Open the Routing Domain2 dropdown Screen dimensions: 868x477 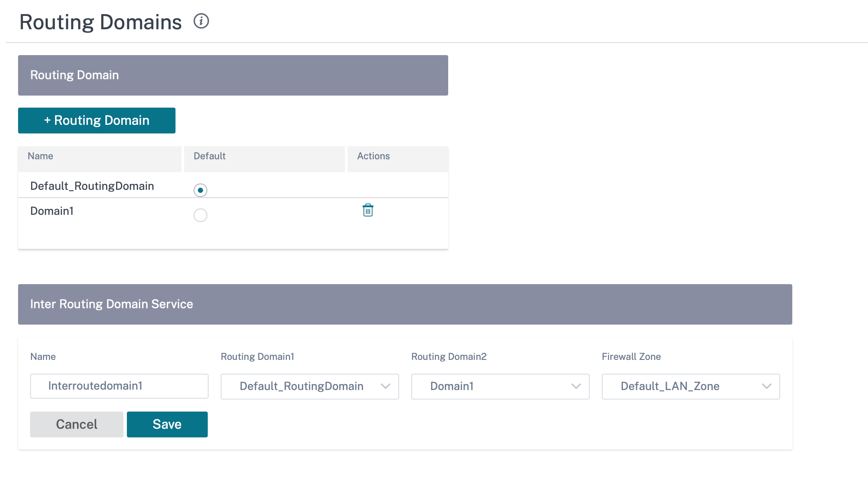500,386
